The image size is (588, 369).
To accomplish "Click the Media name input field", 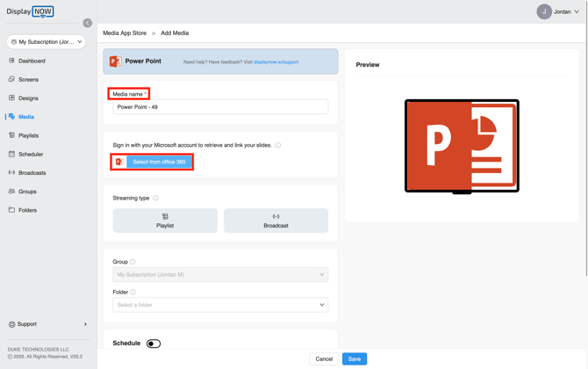I will [220, 107].
